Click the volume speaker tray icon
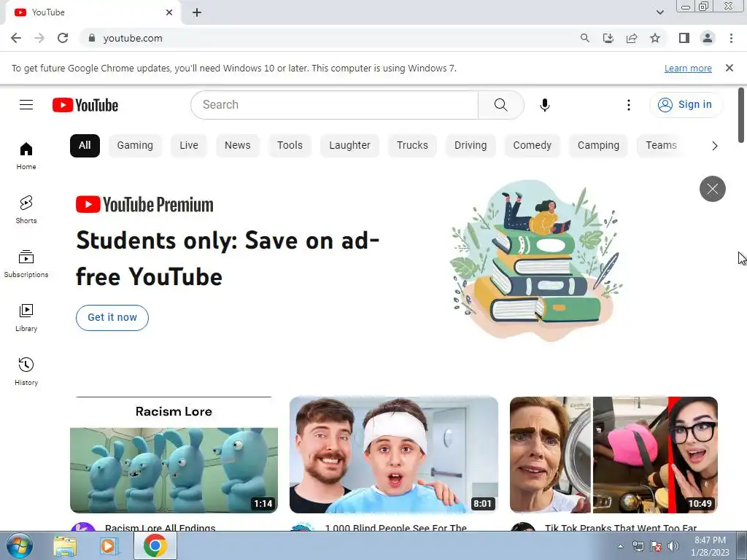This screenshot has height=560, width=747. coord(673,546)
